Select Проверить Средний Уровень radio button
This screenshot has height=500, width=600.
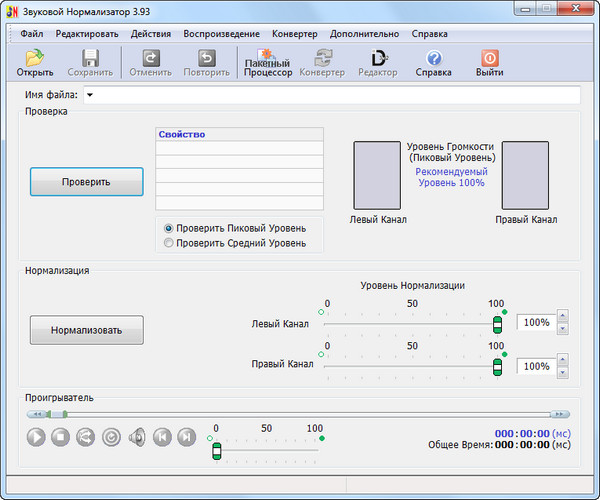coord(168,242)
